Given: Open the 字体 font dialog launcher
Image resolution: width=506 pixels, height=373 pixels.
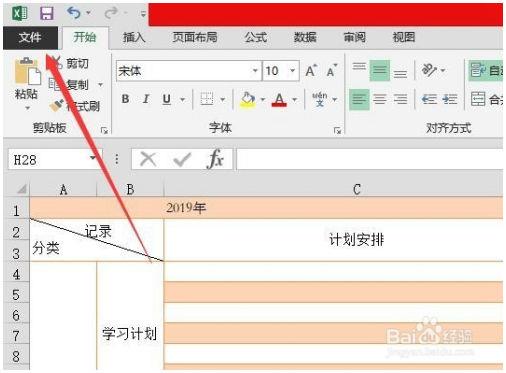Looking at the screenshot, I should coord(337,131).
